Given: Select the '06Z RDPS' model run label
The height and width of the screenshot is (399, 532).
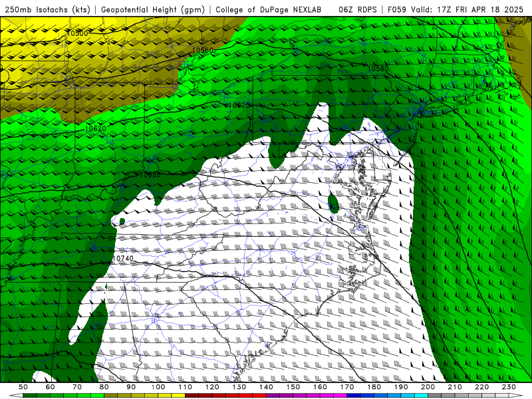Looking at the screenshot, I should (357, 9).
